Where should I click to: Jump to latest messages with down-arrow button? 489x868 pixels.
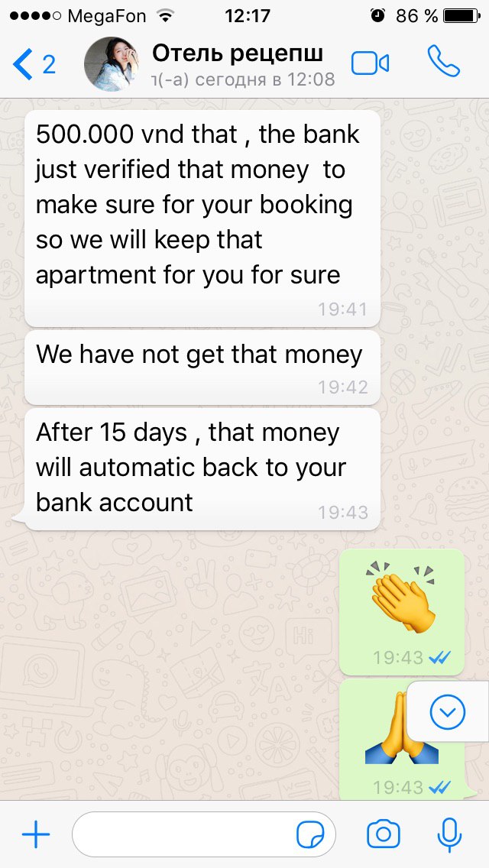[x=448, y=711]
